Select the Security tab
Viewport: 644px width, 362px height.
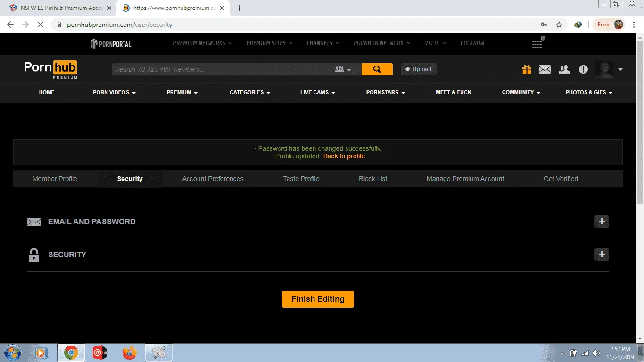tap(130, 179)
